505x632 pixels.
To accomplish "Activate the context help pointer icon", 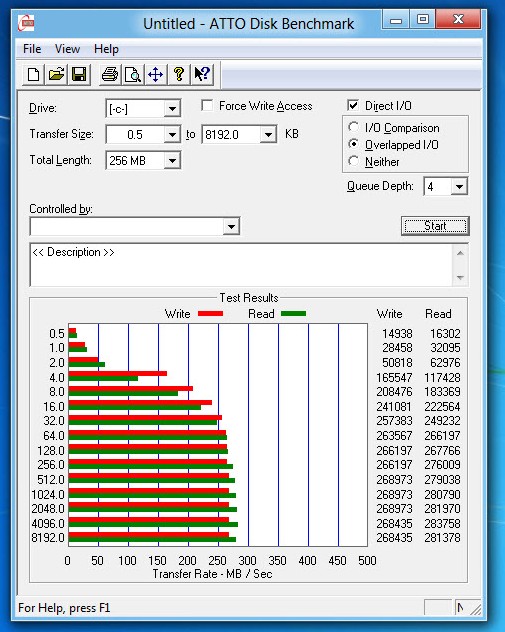I will tap(202, 75).
